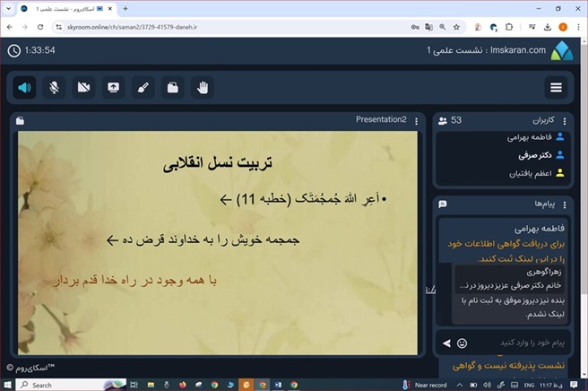Open the hamburger main menu
Screen dimensions: 588x391
point(556,87)
